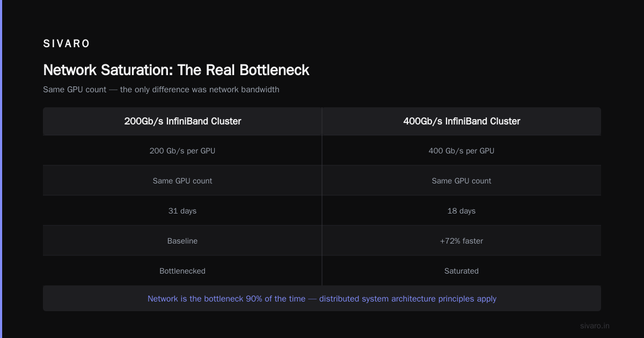Select the 31 days cell

coord(182,211)
